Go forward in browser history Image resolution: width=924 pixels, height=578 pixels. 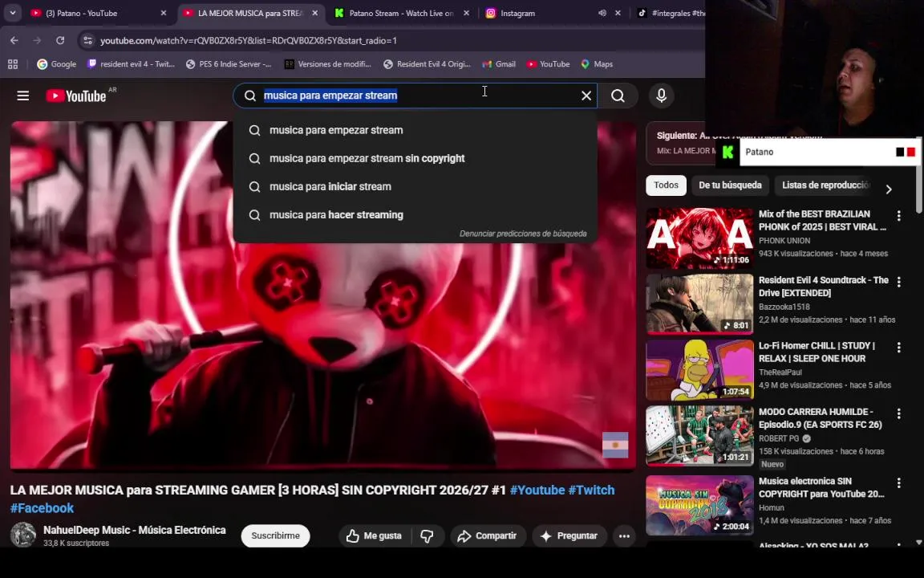37,41
